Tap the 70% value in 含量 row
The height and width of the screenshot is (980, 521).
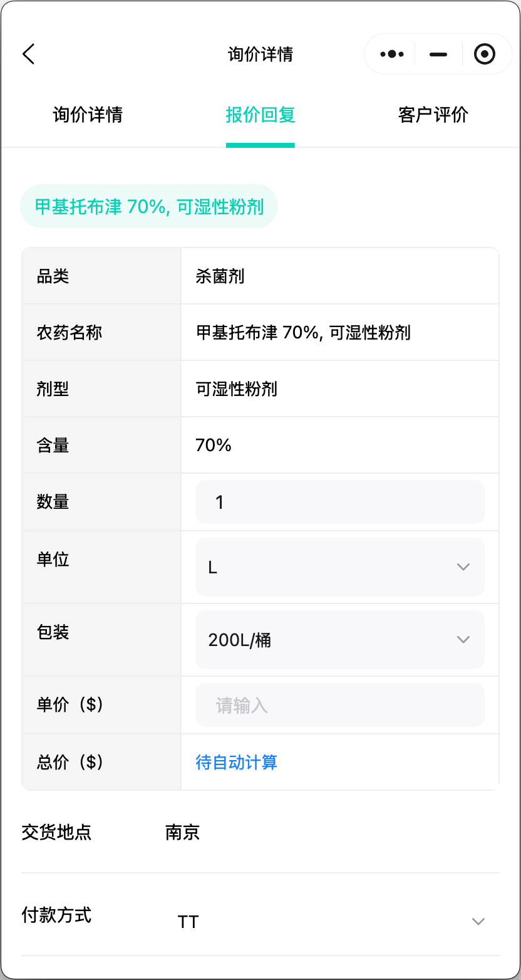(214, 446)
